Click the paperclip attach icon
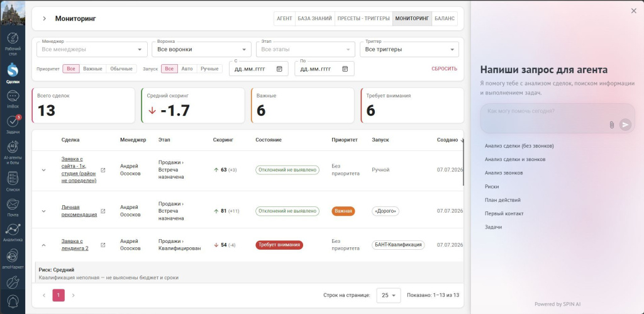 tap(611, 125)
